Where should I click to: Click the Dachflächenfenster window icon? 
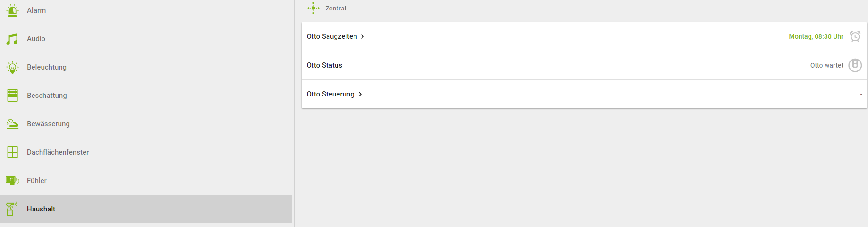pyautogui.click(x=13, y=152)
